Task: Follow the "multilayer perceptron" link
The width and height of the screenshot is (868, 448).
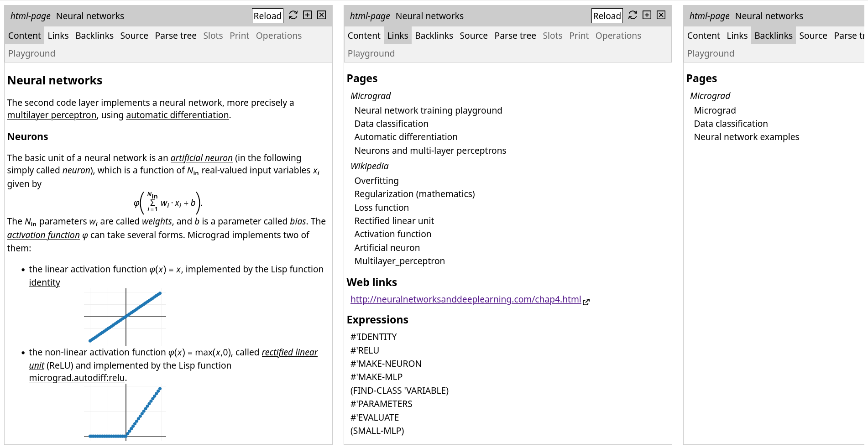Action: pos(52,115)
